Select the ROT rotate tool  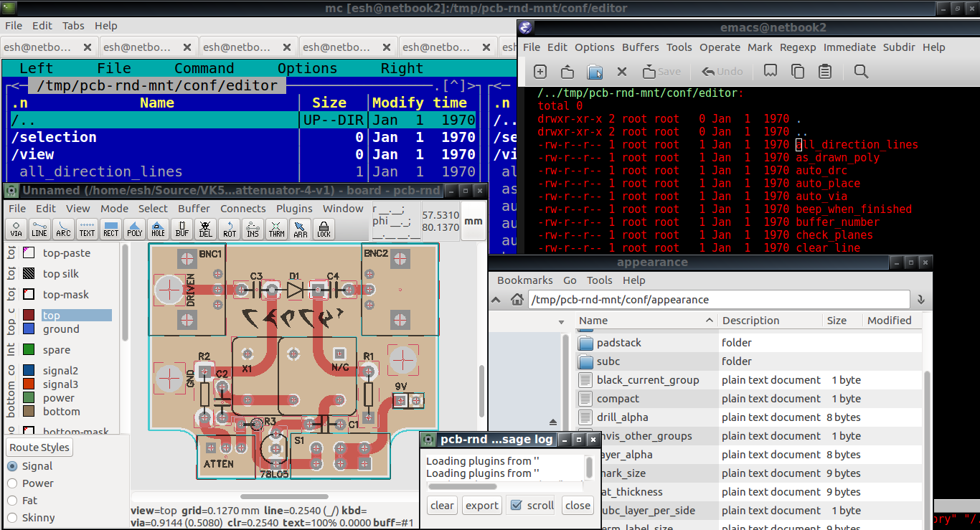click(229, 230)
